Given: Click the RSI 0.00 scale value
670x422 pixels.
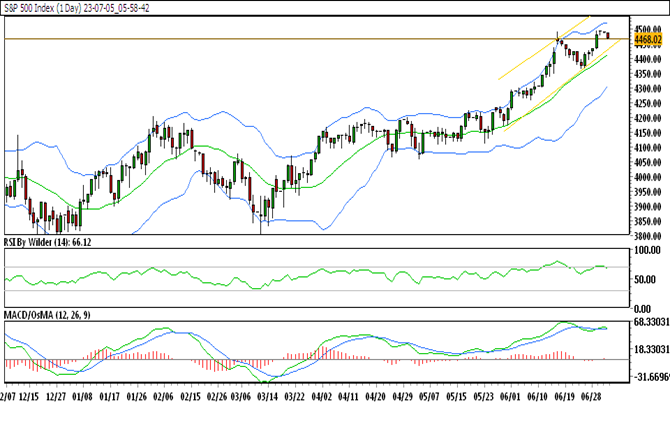Looking at the screenshot, I should [x=642, y=309].
